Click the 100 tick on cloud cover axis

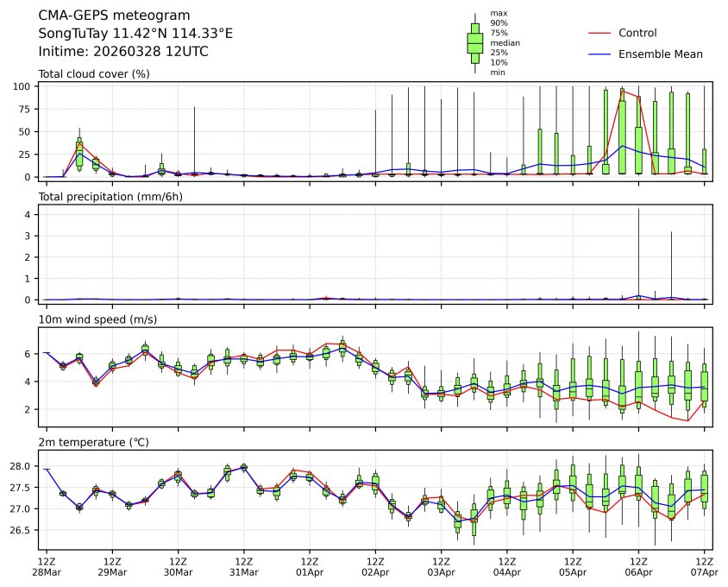point(23,86)
